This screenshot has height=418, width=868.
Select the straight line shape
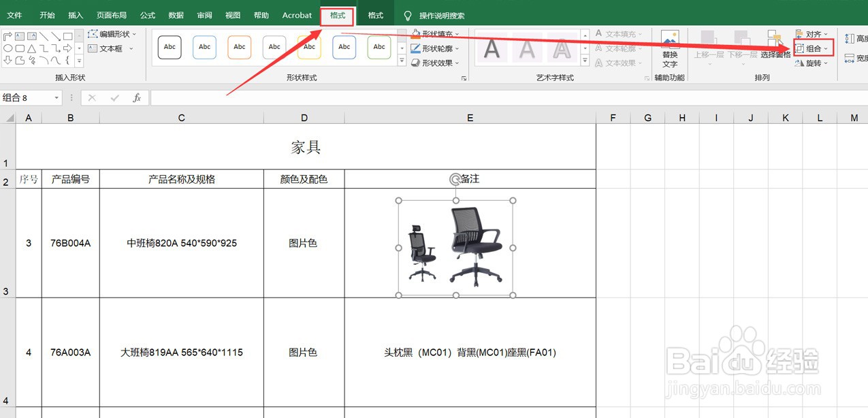click(x=44, y=36)
